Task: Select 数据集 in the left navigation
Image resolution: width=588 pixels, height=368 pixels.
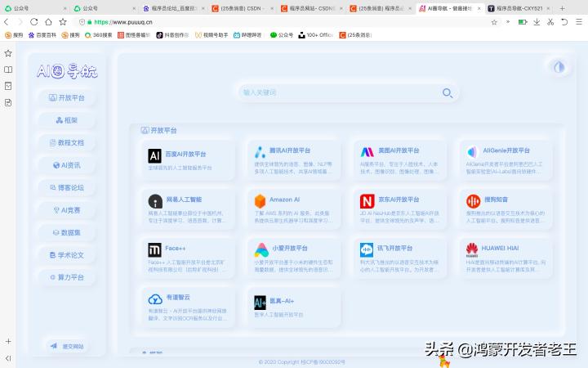Action: tap(67, 232)
